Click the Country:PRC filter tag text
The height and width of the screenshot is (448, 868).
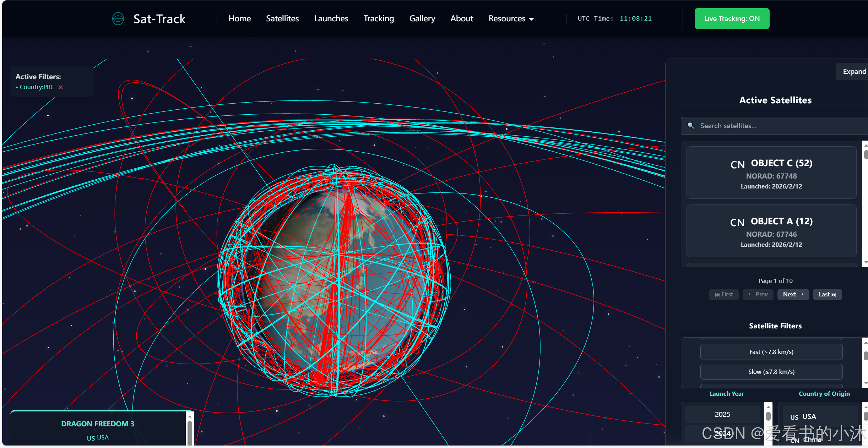(x=37, y=87)
